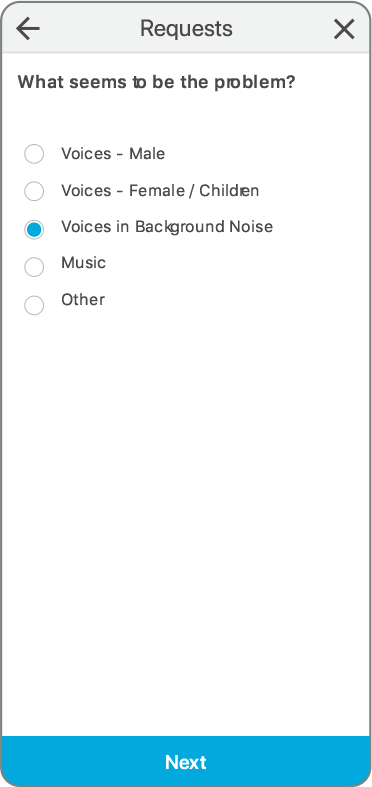Click the selected Voices in Background Noise radio
Screen dimensions: 372x787
pos(34,229)
